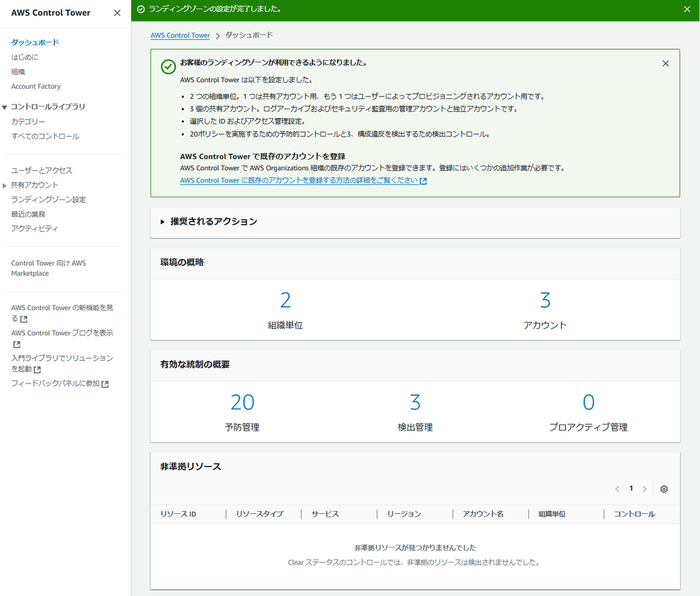Click external link icon for Control Tower new features

coord(24,319)
